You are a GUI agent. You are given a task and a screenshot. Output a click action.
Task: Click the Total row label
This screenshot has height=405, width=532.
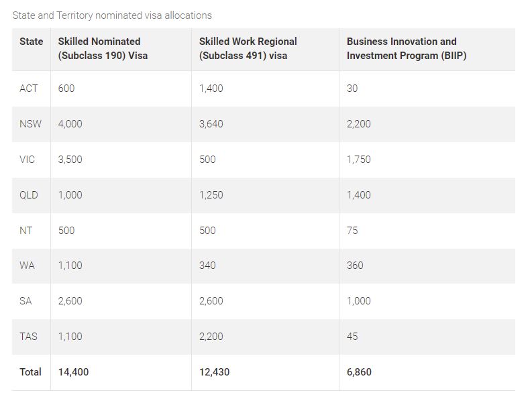click(30, 372)
